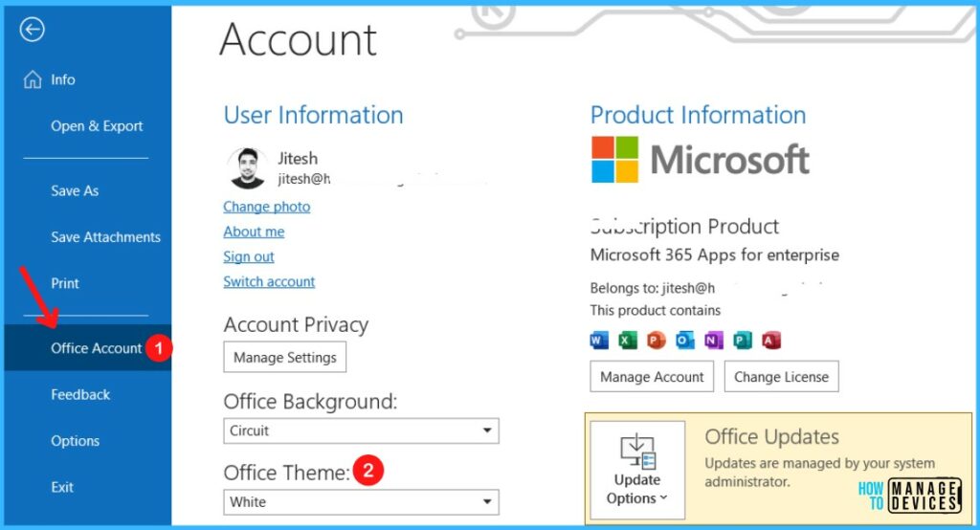Click the Outlook app icon
Screen dimensions: 980x530
tap(685, 340)
